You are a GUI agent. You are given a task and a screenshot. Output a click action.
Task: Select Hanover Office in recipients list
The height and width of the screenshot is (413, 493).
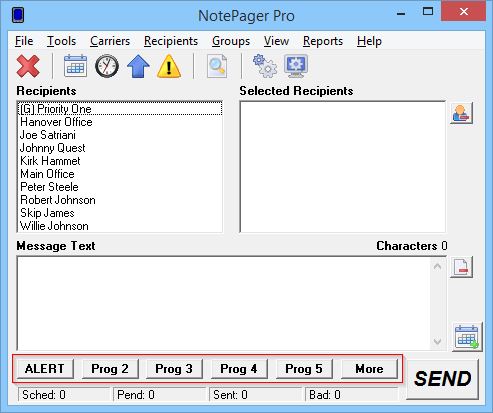(x=119, y=122)
